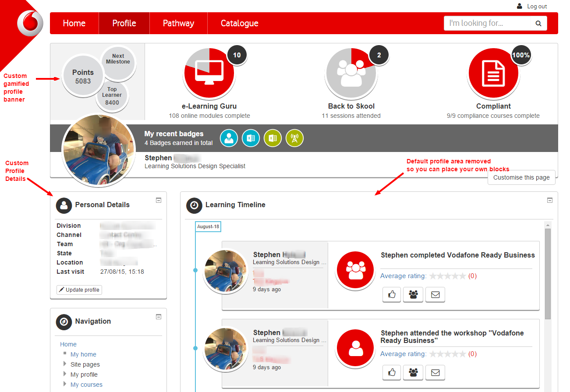This screenshot has height=392, width=570.
Task: Click the Compliant document badge icon
Action: (493, 73)
